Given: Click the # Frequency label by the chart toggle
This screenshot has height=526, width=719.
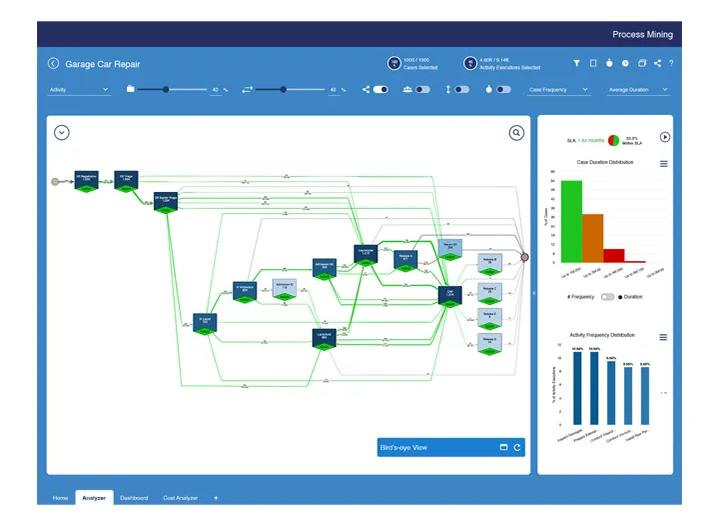Looking at the screenshot, I should pos(580,297).
